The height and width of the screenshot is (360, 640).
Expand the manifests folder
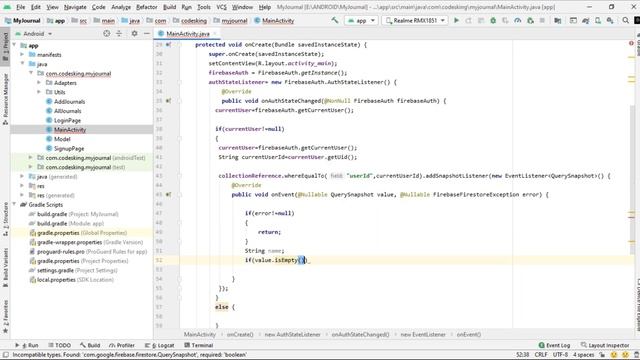[x=23, y=55]
